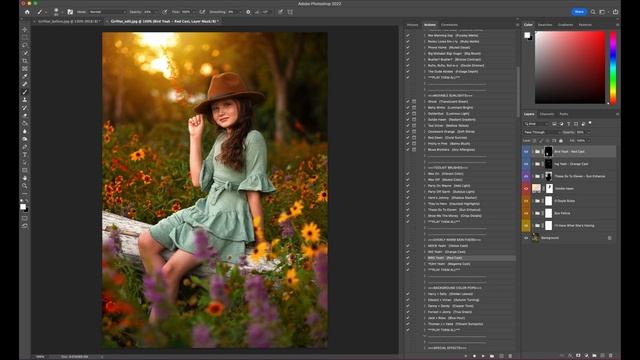The width and height of the screenshot is (640, 360).
Task: Hide the Background layer
Action: tap(526, 238)
